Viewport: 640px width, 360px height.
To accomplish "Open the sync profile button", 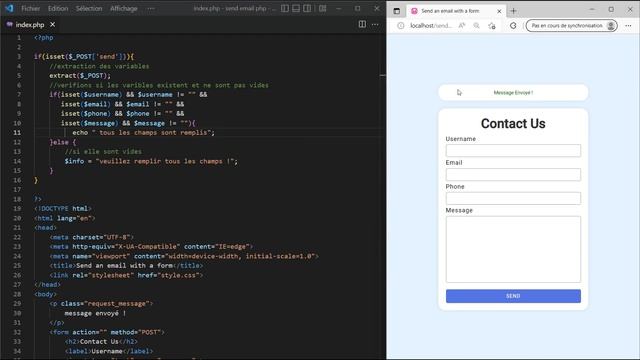I will (x=571, y=26).
